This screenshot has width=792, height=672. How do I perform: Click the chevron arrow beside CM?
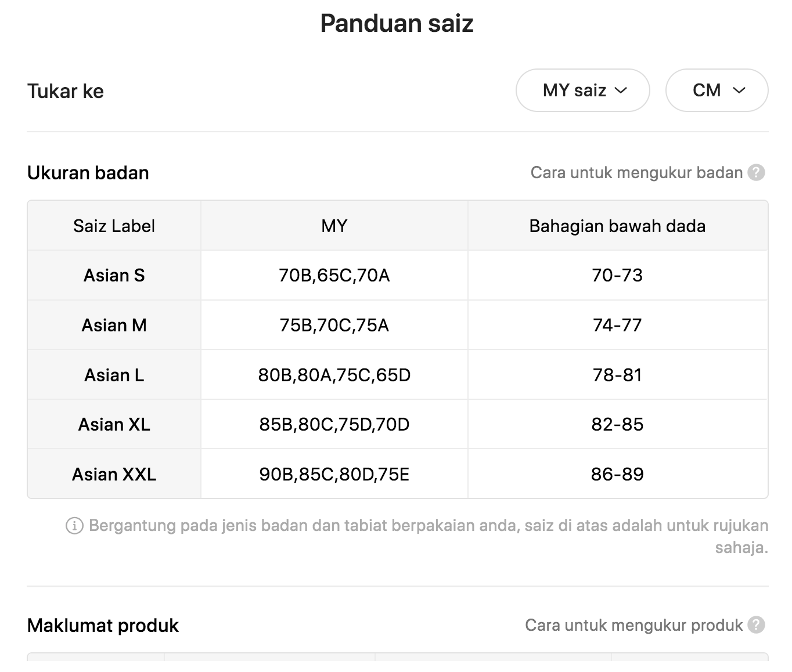739,91
